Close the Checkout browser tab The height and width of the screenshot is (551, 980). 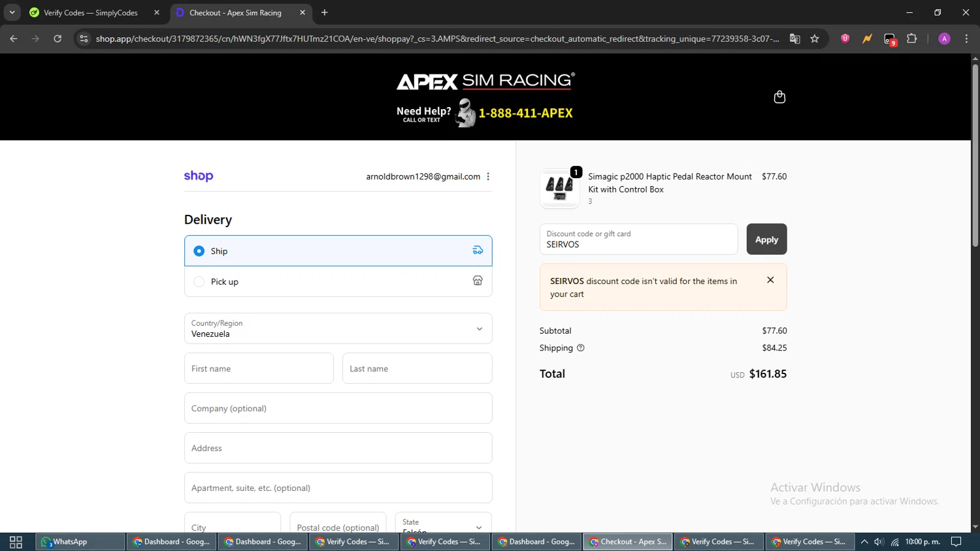[302, 12]
